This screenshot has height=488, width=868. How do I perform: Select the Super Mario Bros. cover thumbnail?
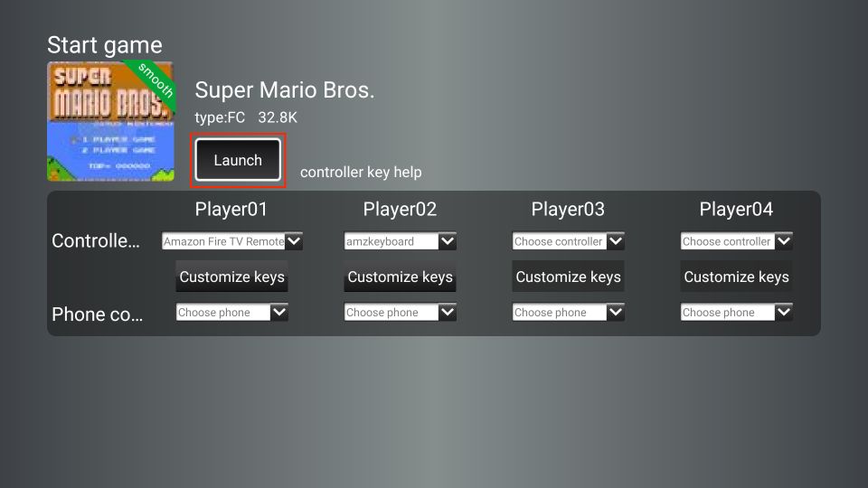tap(110, 121)
